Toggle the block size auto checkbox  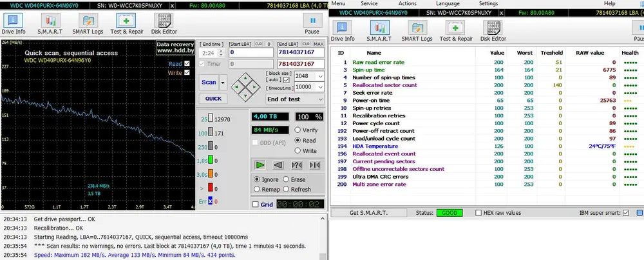pos(287,79)
